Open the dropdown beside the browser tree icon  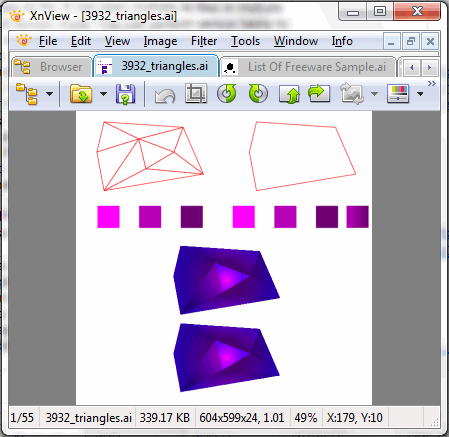[49, 94]
